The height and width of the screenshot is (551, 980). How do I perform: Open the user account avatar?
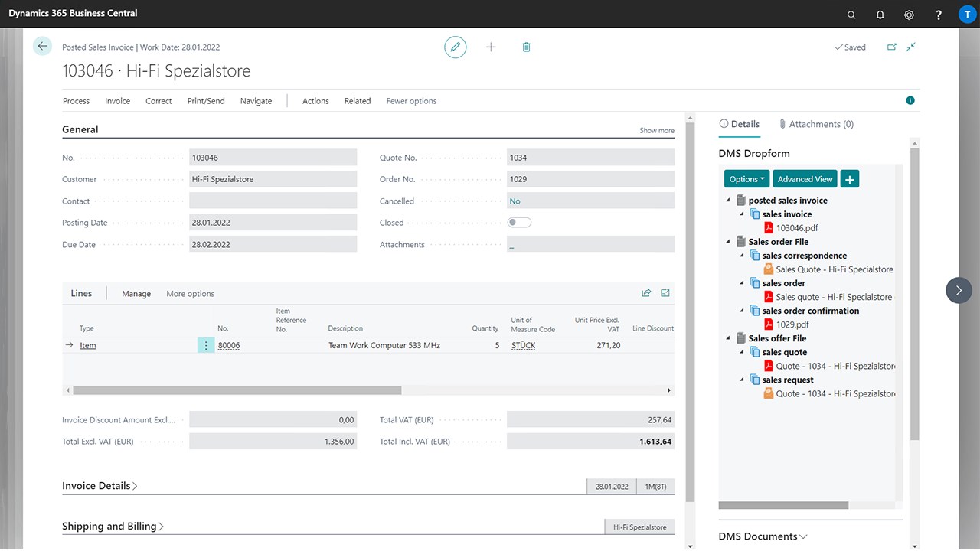(x=967, y=15)
